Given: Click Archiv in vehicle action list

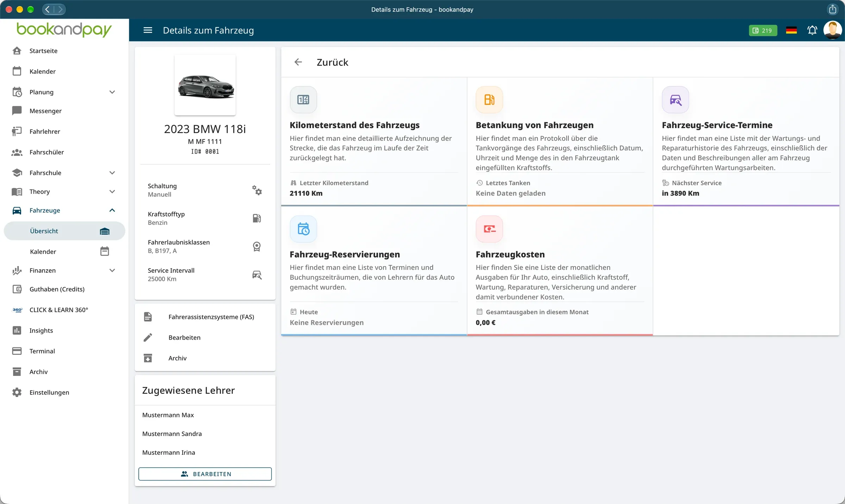Looking at the screenshot, I should [x=205, y=358].
